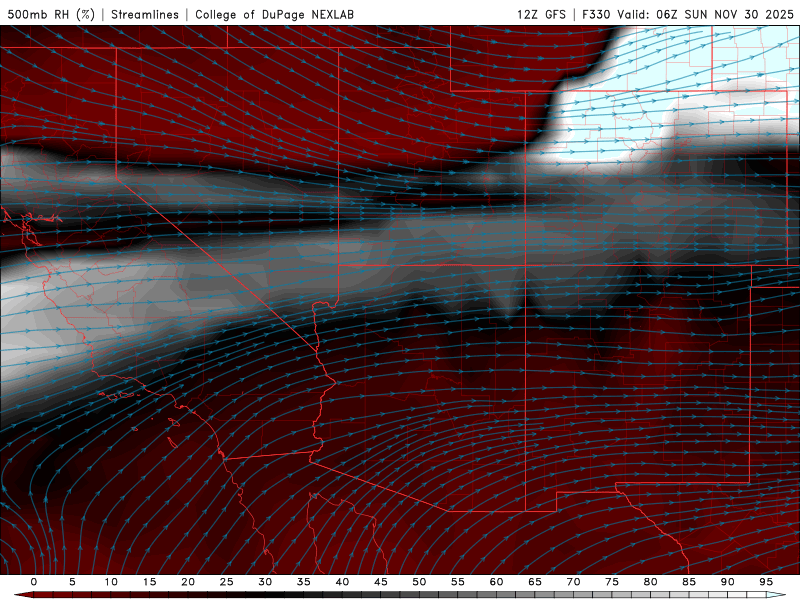Click "College of DuPage NEXLAB" text
Viewport: 800px width, 600px height.
[x=274, y=14]
